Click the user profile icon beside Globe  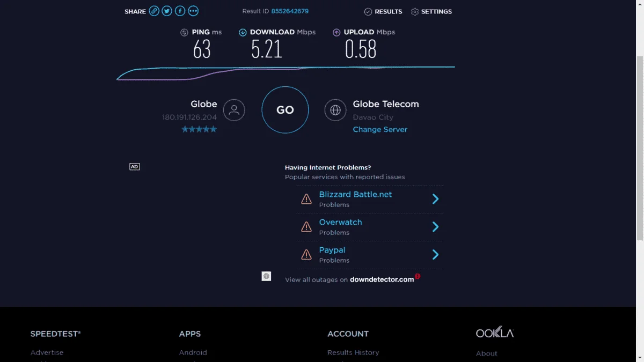tap(234, 110)
